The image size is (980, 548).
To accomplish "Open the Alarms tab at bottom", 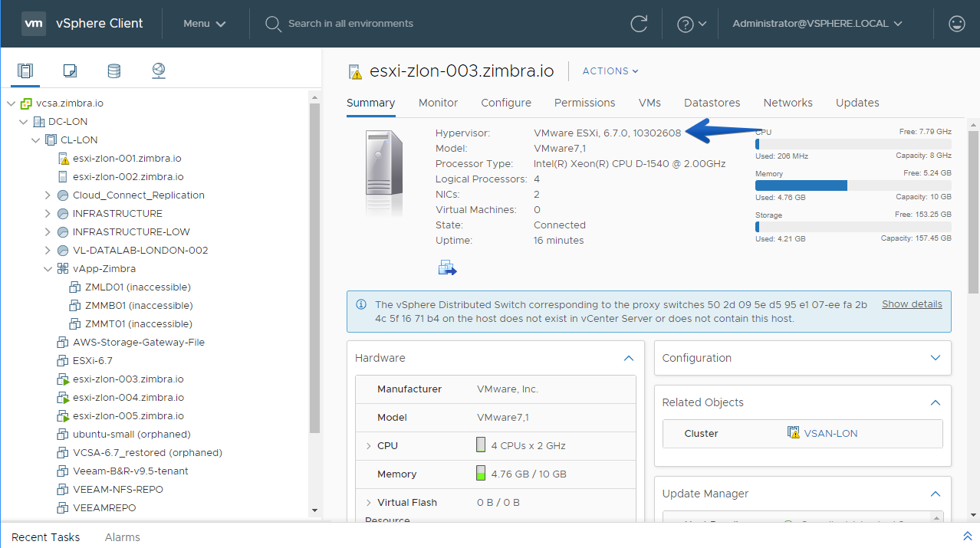I will click(123, 537).
